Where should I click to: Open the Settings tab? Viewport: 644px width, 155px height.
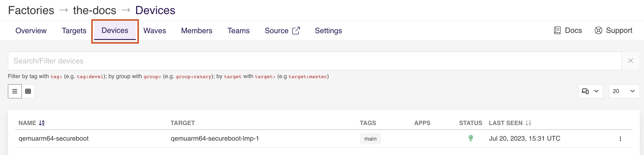point(328,31)
